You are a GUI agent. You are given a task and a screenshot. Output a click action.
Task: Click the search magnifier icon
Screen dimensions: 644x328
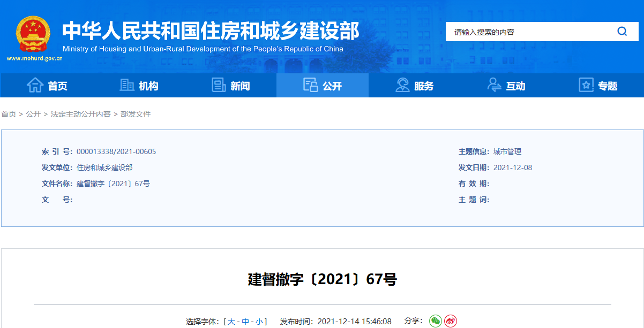click(621, 31)
